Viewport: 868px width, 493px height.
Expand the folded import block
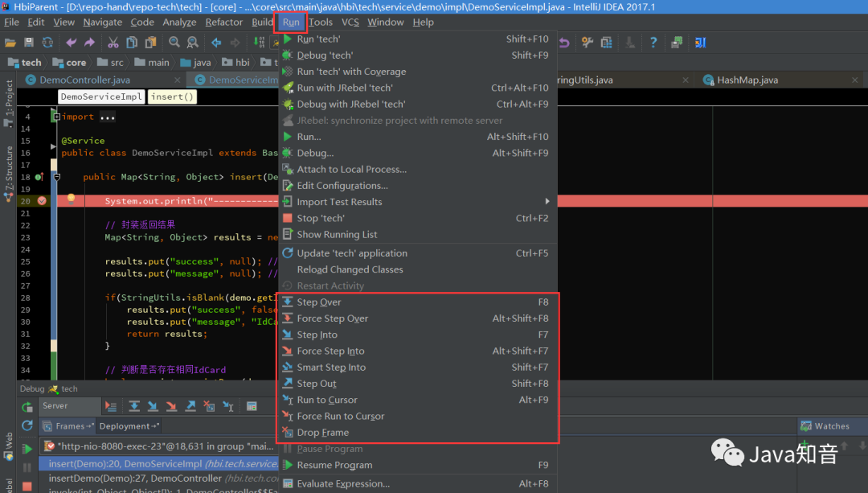click(x=56, y=117)
